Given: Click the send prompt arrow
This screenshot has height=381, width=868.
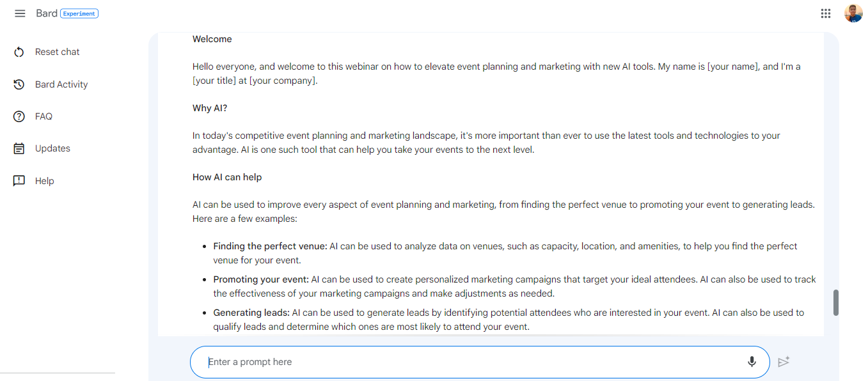Looking at the screenshot, I should [784, 361].
